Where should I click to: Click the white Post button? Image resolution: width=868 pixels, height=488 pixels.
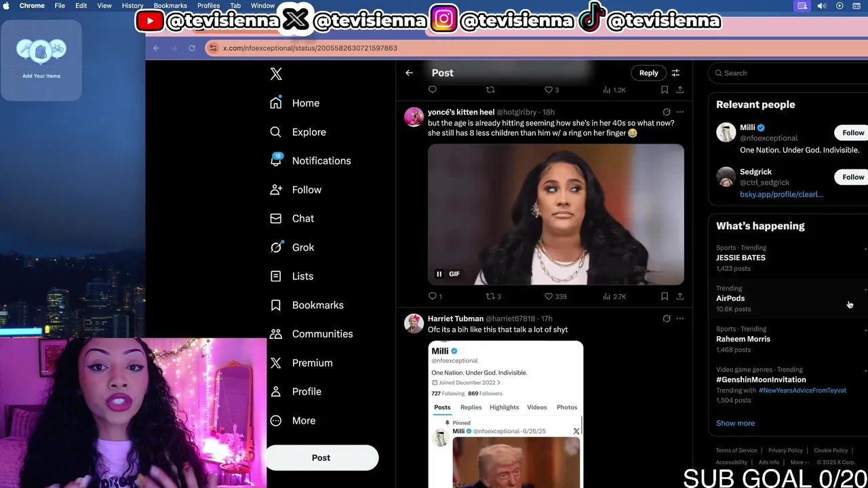(321, 457)
